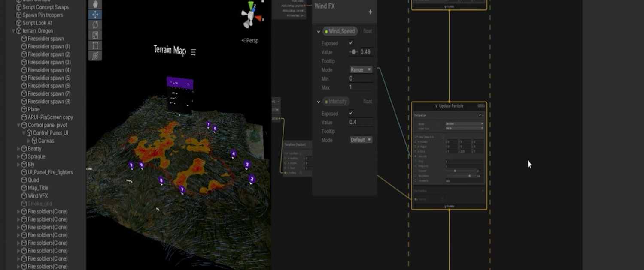Collapse the Wind_Speed property section
644x270 pixels.
pos(318,31)
